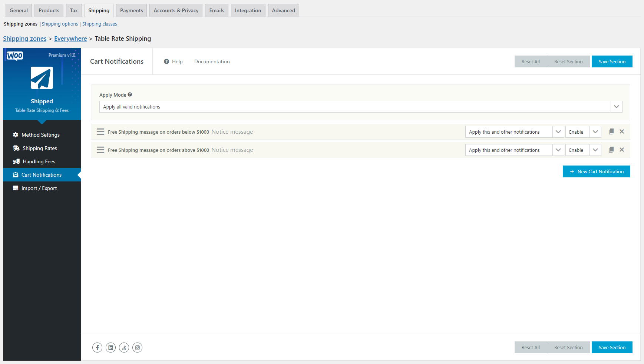Click the Help question mark icon

(166, 61)
